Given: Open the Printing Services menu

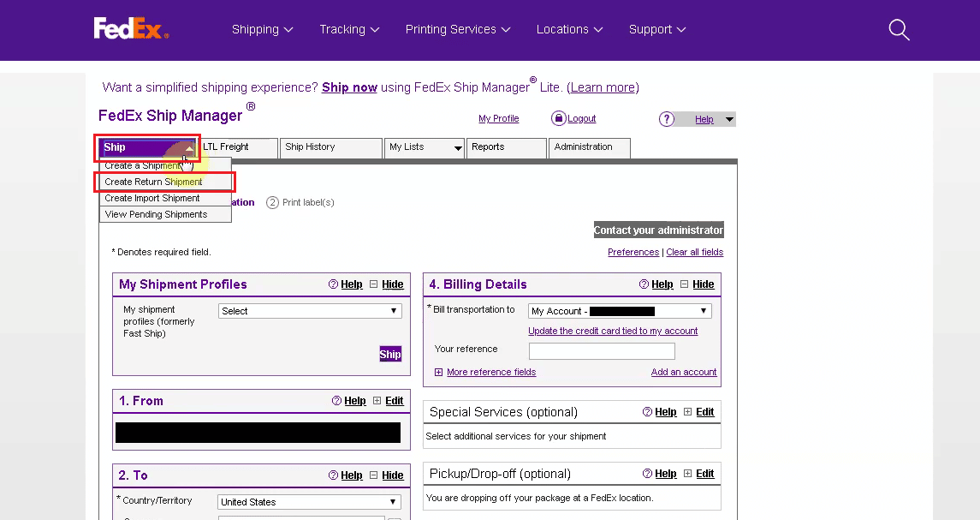Looking at the screenshot, I should (x=458, y=29).
